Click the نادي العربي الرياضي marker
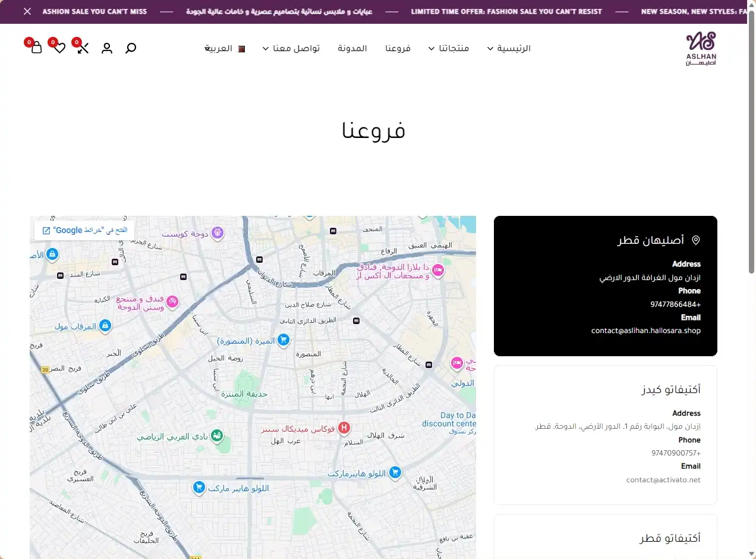 [x=217, y=436]
